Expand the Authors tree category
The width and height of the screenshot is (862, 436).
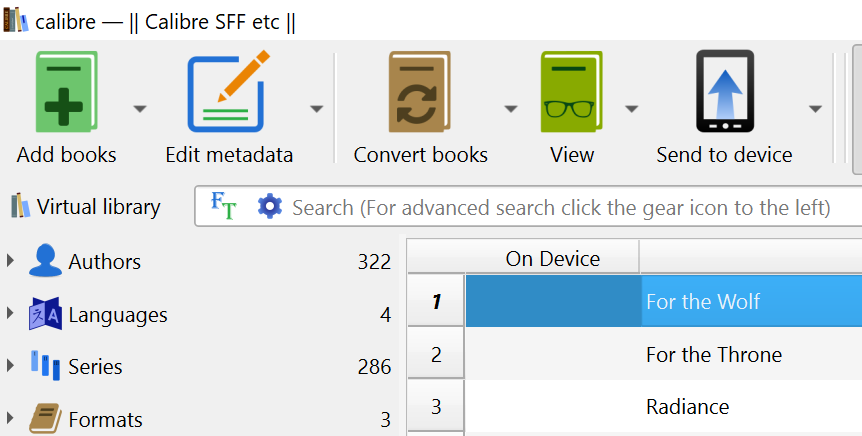click(10, 261)
